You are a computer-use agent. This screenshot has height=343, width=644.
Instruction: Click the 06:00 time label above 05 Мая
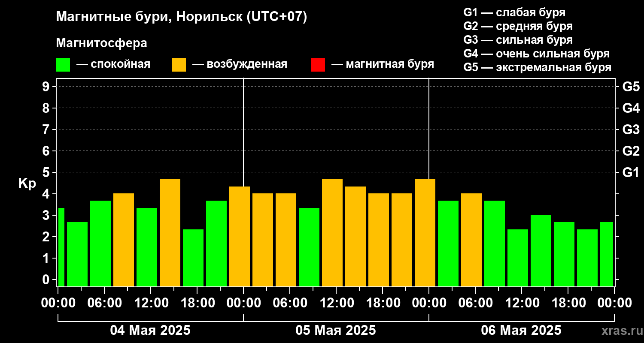(x=289, y=303)
